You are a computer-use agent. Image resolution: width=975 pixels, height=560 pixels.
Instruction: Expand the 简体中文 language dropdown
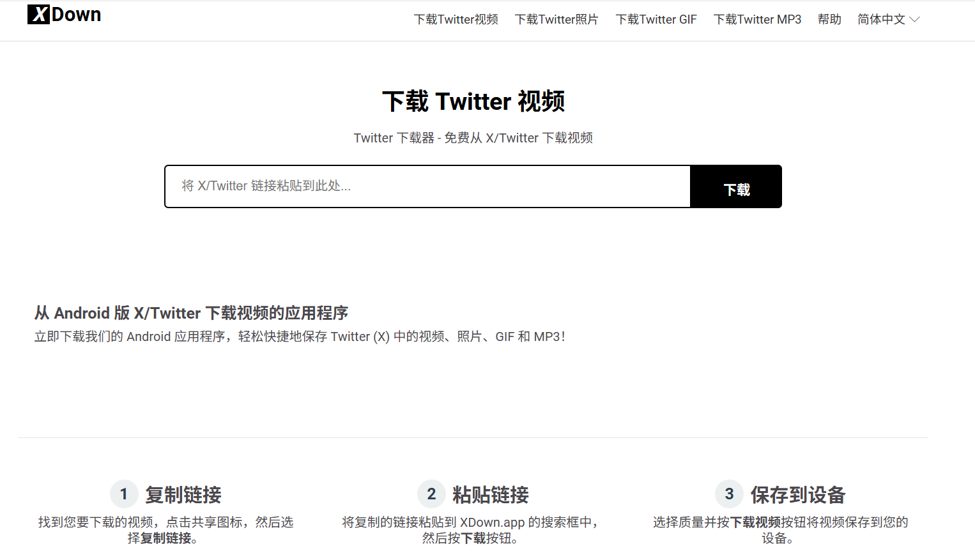[888, 20]
